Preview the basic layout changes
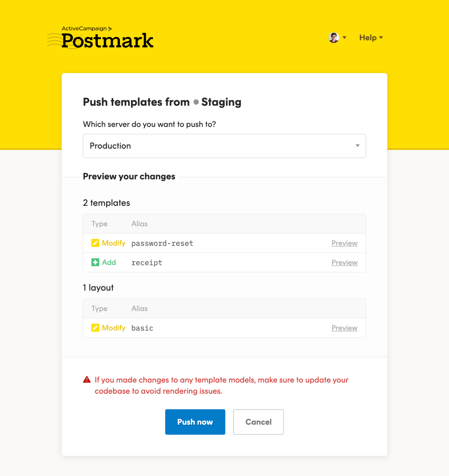This screenshot has width=449, height=476. coord(344,328)
